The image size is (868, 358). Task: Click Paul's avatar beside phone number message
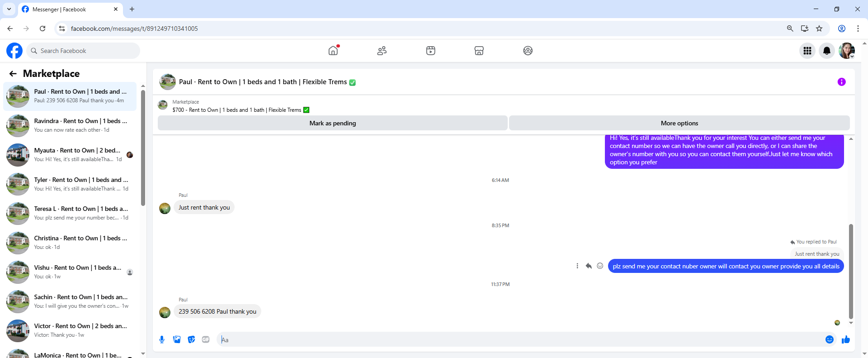coord(165,312)
